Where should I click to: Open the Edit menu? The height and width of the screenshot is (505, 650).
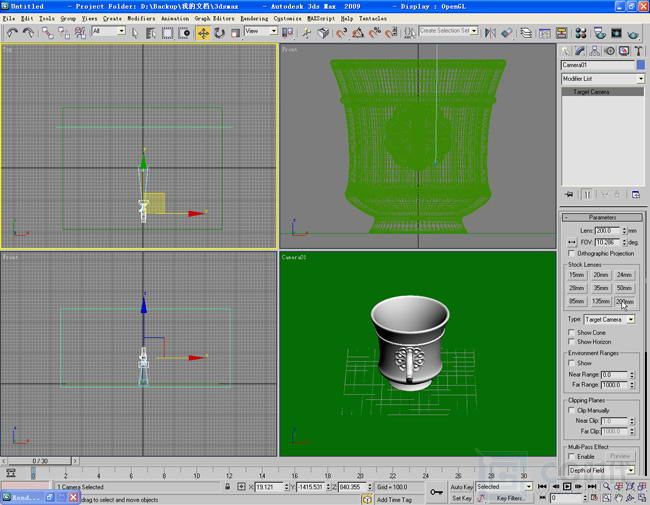tap(27, 19)
